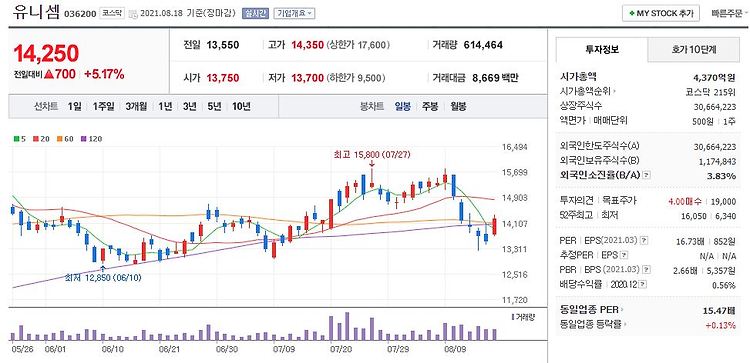
Task: Click the 거래량 volume legend marker
Action: 512,317
